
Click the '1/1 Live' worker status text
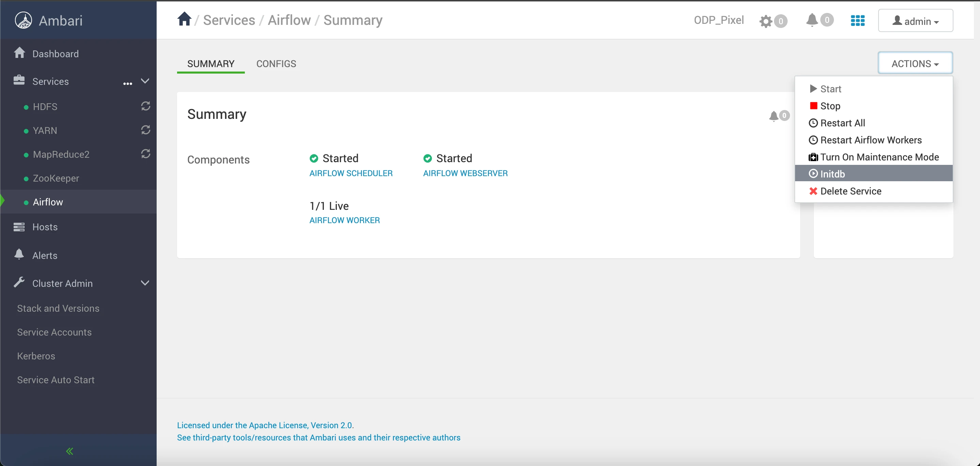[329, 206]
